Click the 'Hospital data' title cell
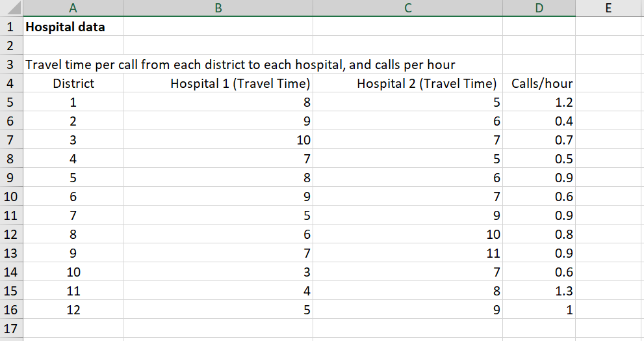The width and height of the screenshot is (644, 341). [73, 27]
